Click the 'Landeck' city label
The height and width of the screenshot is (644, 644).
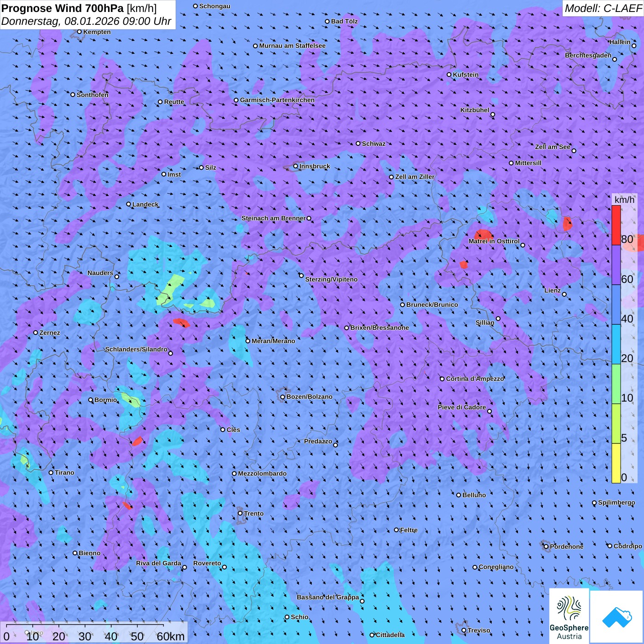[145, 204]
